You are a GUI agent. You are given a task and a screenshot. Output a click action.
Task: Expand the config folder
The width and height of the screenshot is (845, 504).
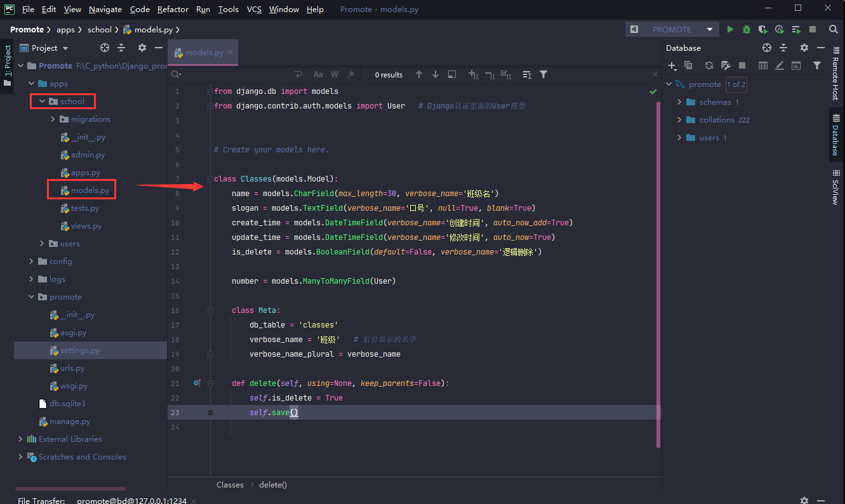tap(31, 261)
